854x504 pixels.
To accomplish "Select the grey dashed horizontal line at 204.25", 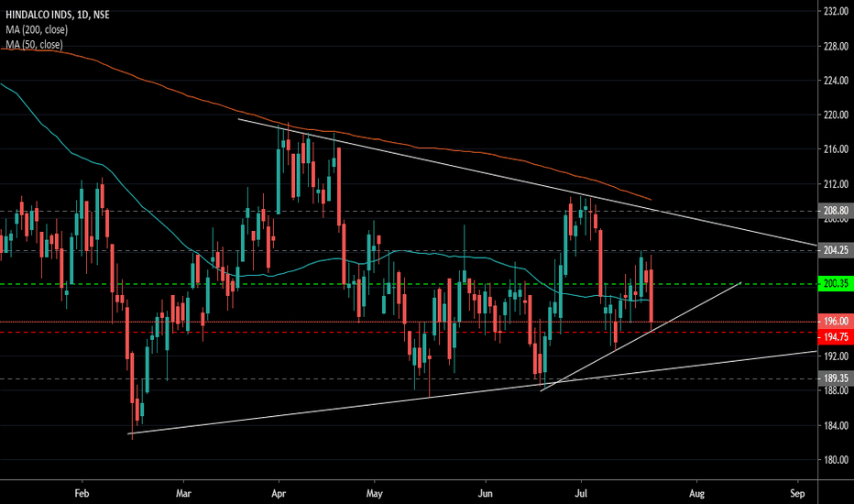I will coord(409,251).
